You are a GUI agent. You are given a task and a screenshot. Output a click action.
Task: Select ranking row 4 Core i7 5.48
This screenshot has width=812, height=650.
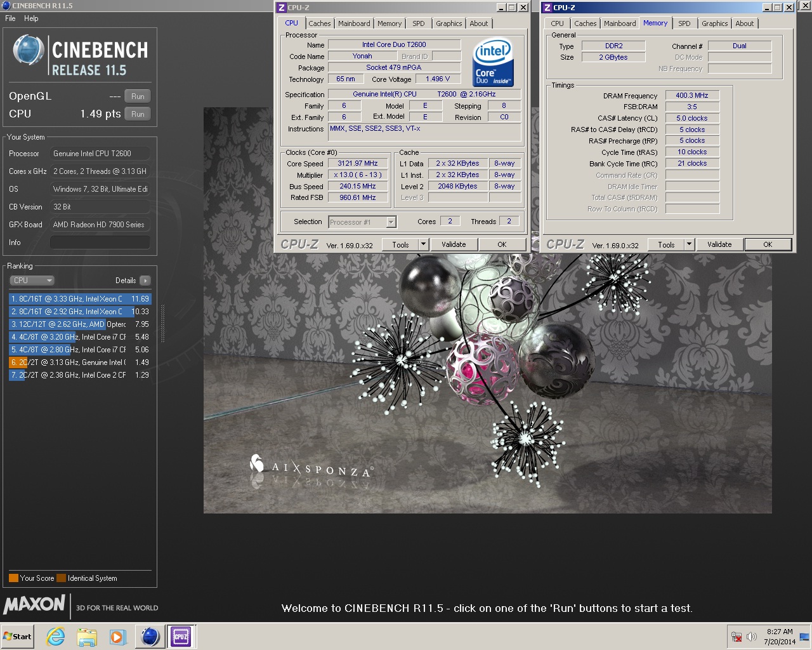[x=80, y=337]
